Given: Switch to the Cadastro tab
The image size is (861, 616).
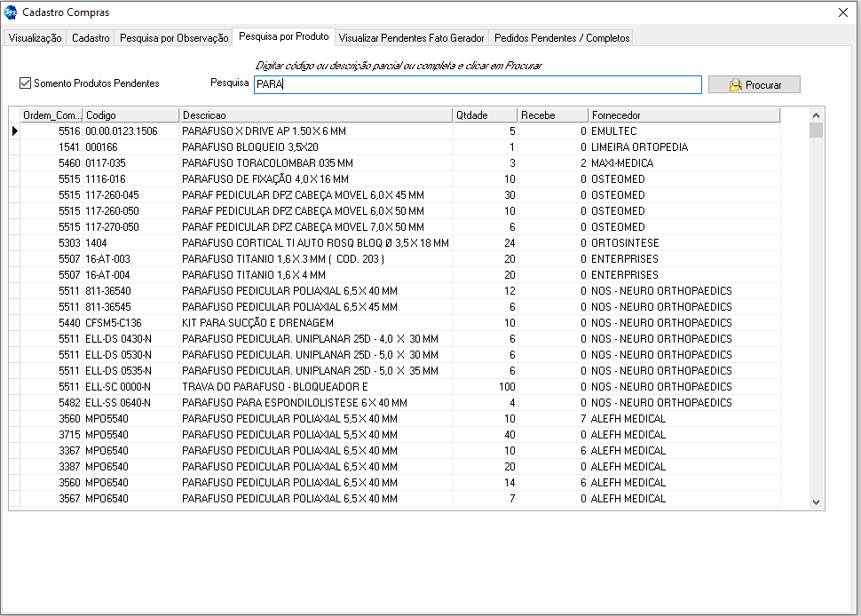Looking at the screenshot, I should click(91, 38).
